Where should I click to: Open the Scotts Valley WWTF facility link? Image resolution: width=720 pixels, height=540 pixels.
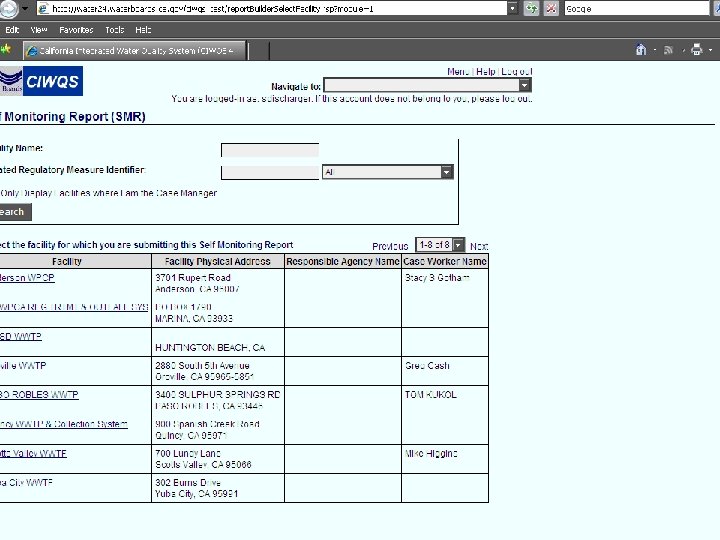point(33,454)
